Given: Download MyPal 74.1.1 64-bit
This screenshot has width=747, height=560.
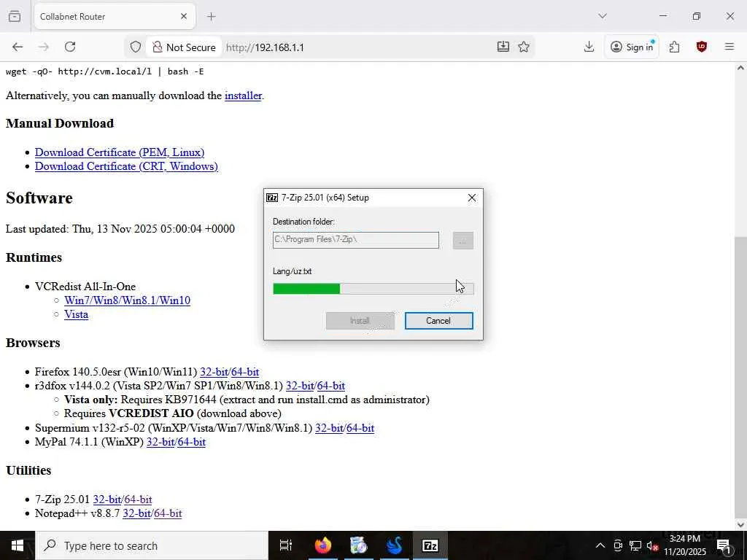Looking at the screenshot, I should (192, 442).
